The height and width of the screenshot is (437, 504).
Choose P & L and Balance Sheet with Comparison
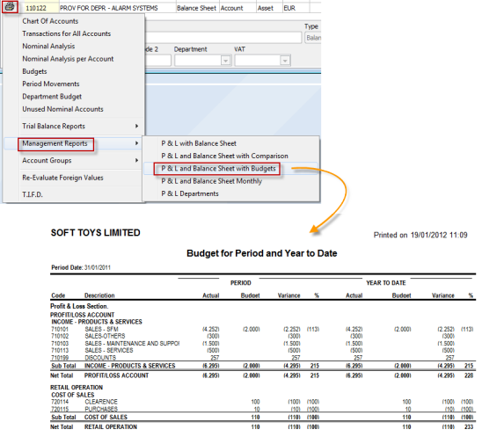pyautogui.click(x=224, y=157)
